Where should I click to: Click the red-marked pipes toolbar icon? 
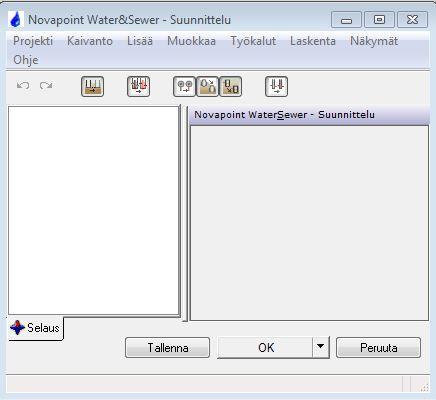click(x=139, y=87)
